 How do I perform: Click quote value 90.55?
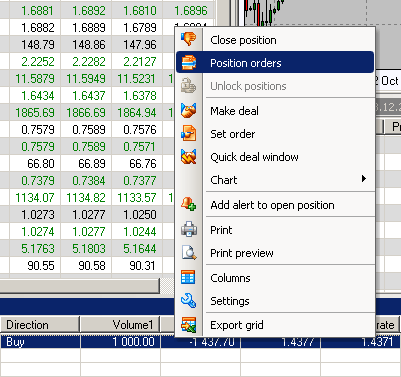click(41, 265)
